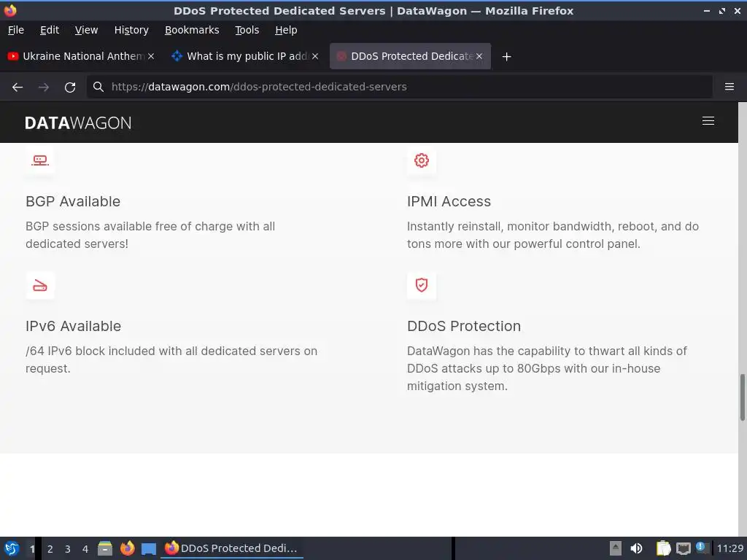
Task: Open the system start menu icon
Action: coord(12,548)
